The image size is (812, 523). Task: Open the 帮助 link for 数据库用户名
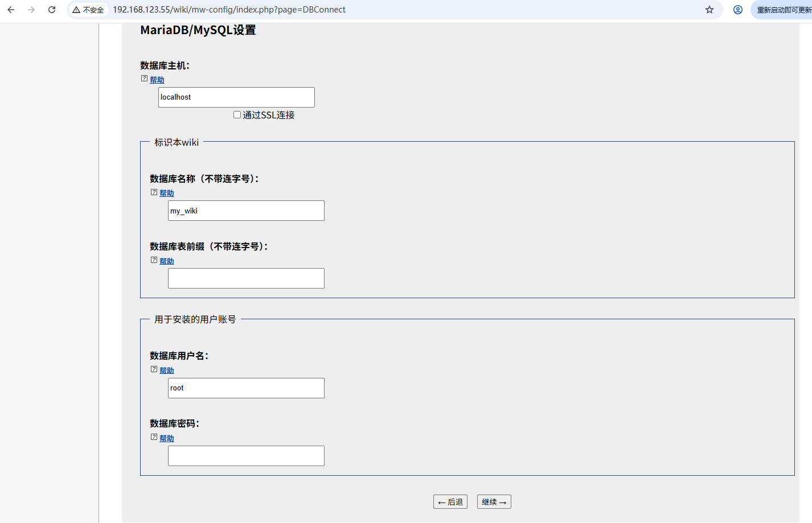(x=167, y=370)
